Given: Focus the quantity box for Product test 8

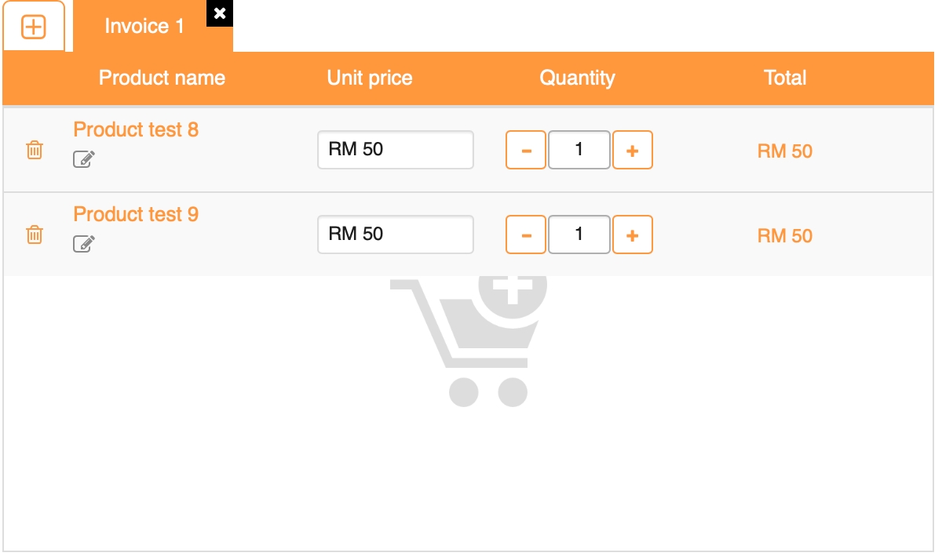Looking at the screenshot, I should [579, 150].
